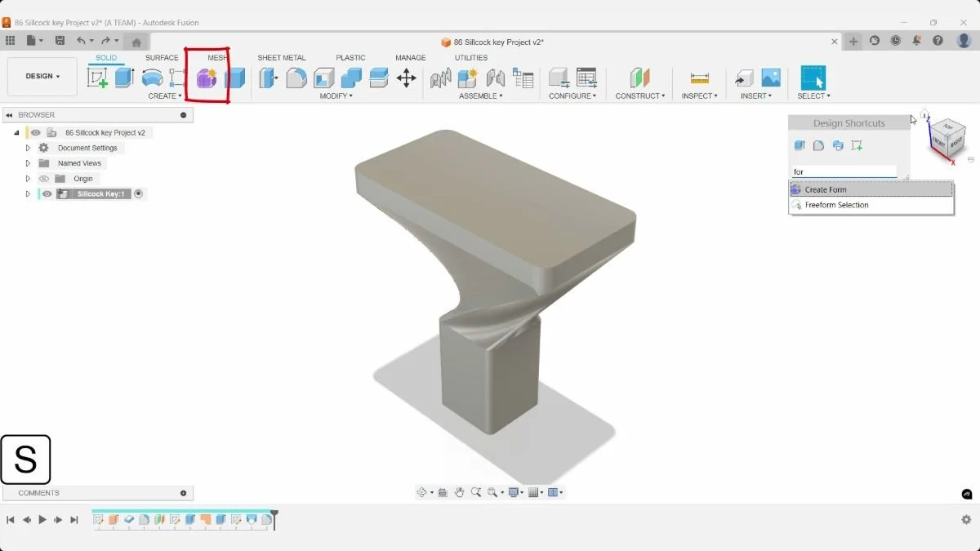Switch to the MANAGE tab
This screenshot has height=551, width=980.
point(411,58)
